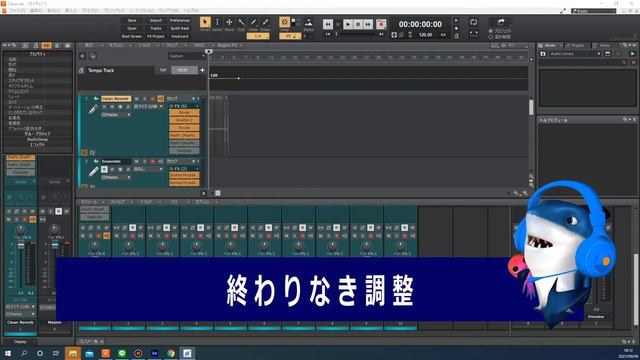The width and height of the screenshot is (640, 360).
Task: Start playback with the Play button
Action: (348, 24)
